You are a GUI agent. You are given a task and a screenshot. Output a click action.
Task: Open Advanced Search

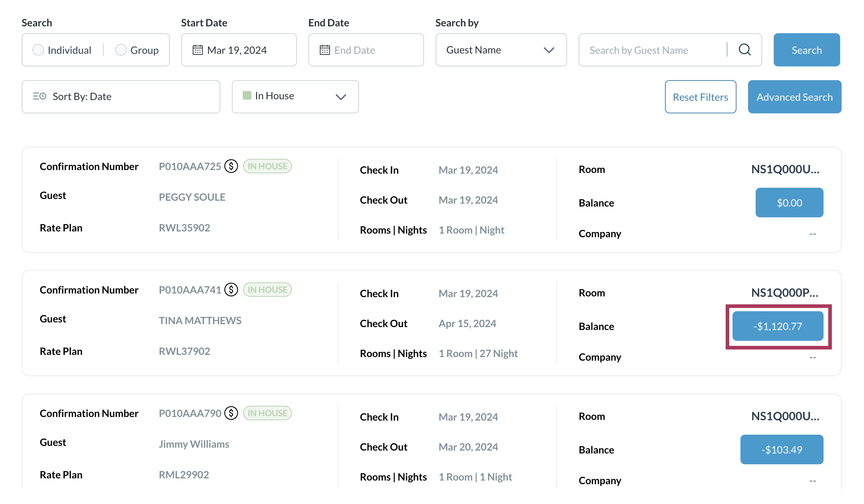(794, 97)
